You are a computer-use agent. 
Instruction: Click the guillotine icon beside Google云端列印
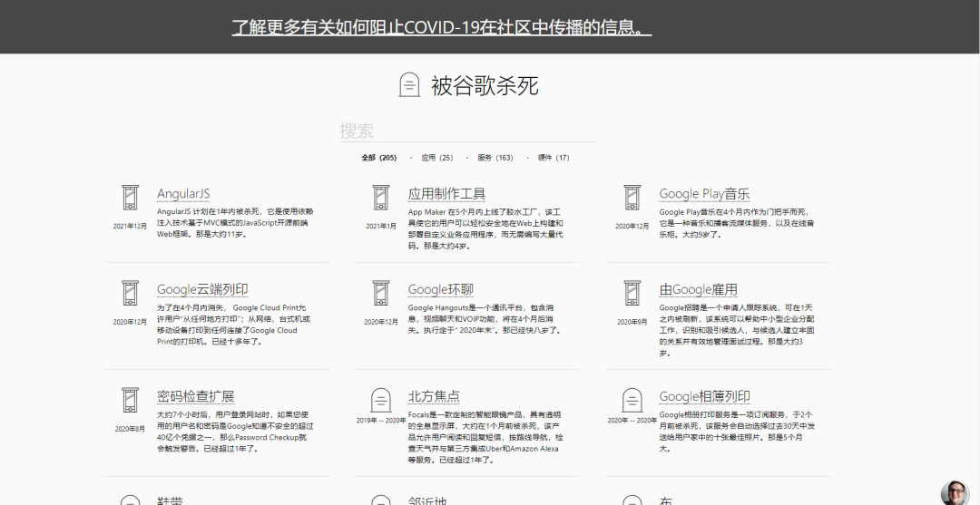(131, 293)
